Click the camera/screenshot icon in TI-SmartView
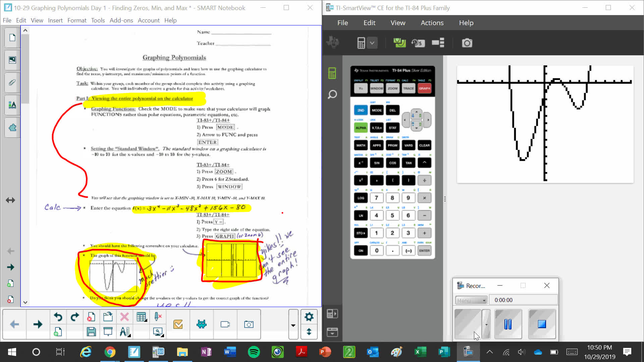This screenshot has height=362, width=644. (x=468, y=43)
